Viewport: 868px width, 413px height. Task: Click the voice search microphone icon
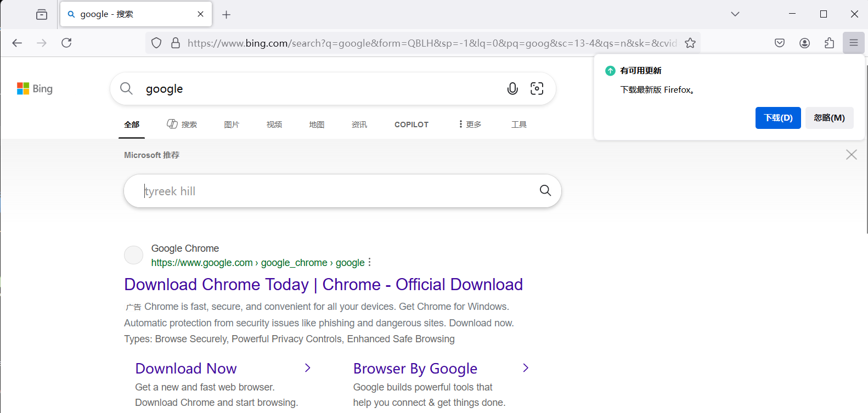tap(512, 89)
